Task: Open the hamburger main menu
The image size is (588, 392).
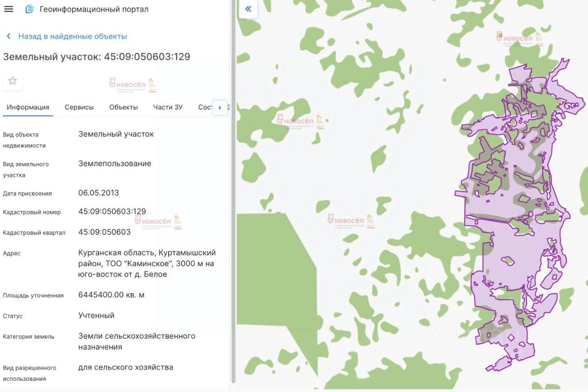Action: (x=8, y=9)
